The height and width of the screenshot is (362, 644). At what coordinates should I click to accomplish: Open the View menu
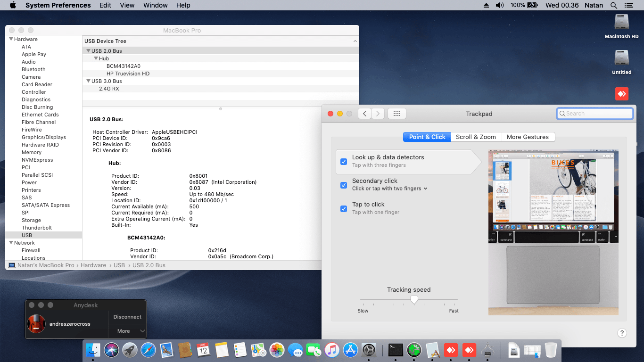(x=127, y=5)
